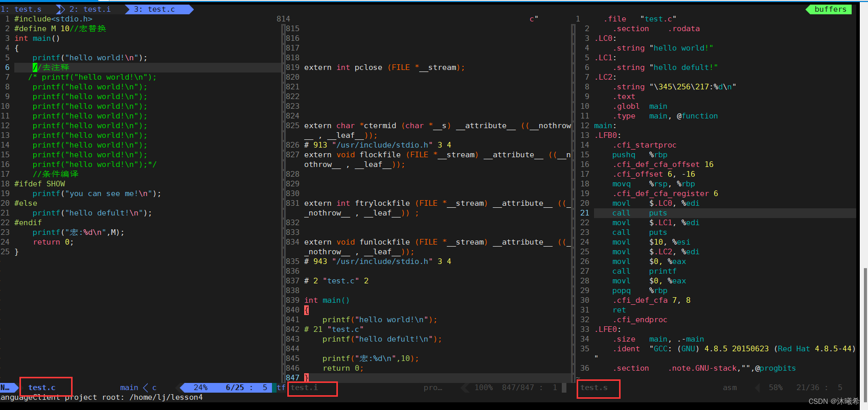Click the '.string "hello world!"' line

(x=663, y=48)
